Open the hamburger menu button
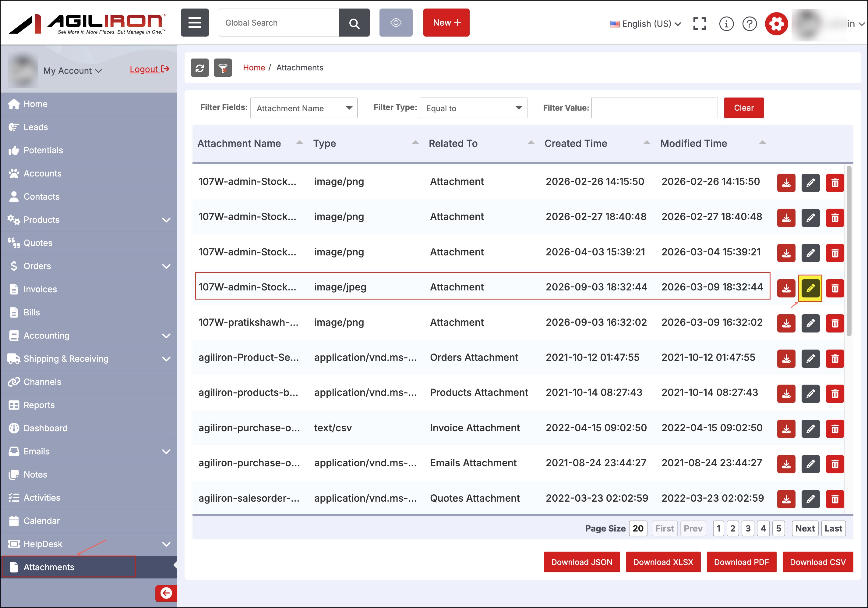Screen dimensions: 868x608 (x=195, y=23)
